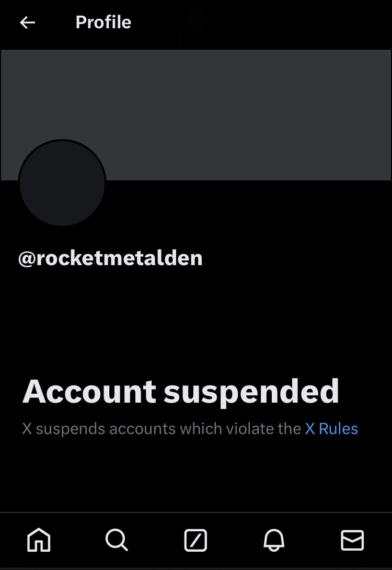Select the Notifications tab in the bottom navigation
The width and height of the screenshot is (392, 570).
pos(274,540)
